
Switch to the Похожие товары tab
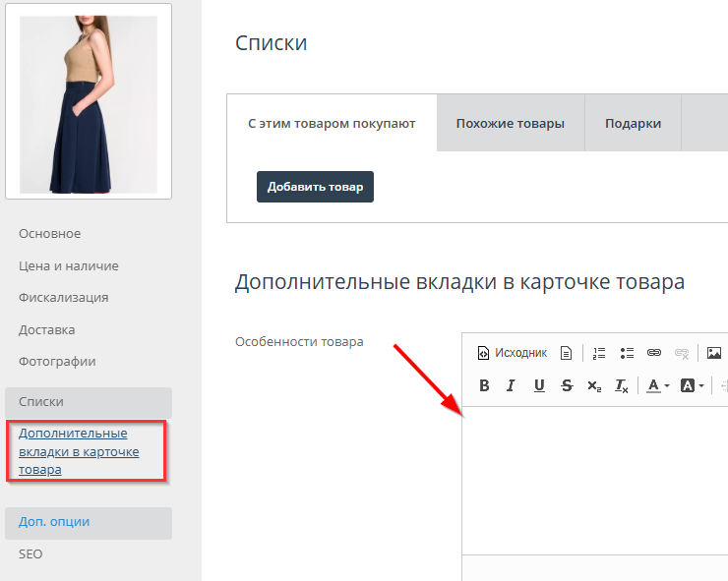point(510,124)
